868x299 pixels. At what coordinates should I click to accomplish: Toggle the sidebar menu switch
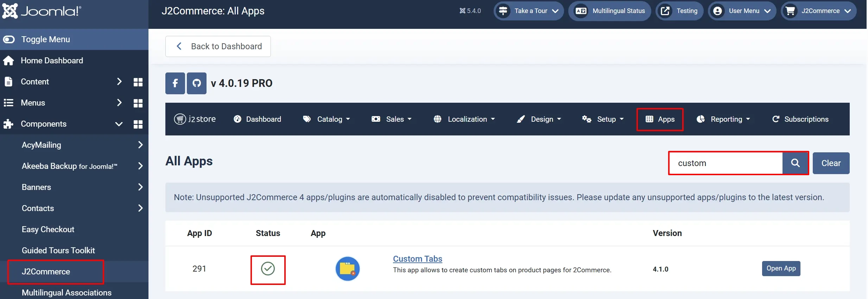(x=9, y=39)
